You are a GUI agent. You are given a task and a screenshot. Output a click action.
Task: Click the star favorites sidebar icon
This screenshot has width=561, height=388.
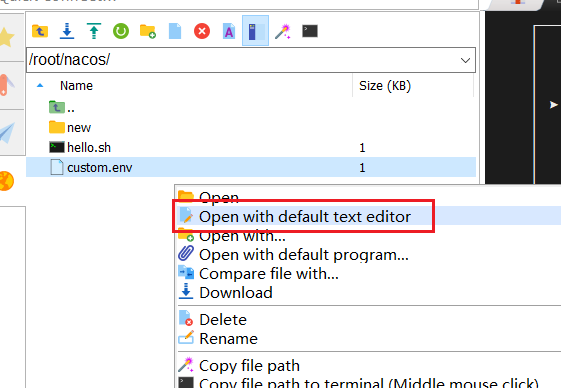6,37
